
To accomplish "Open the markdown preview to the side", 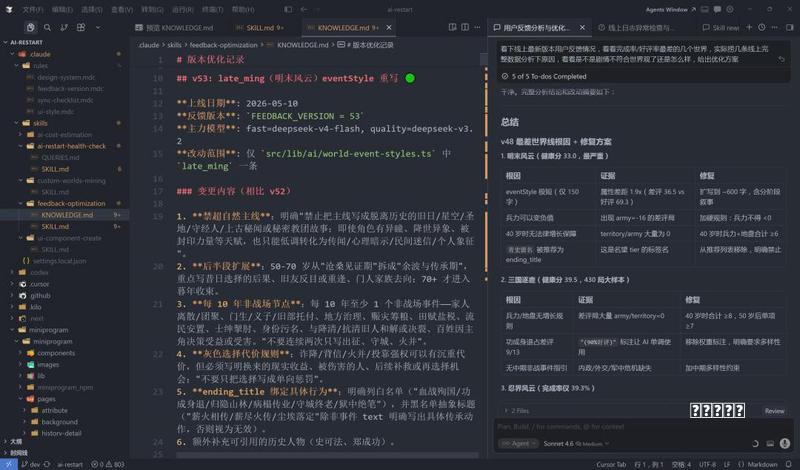I will [452, 27].
